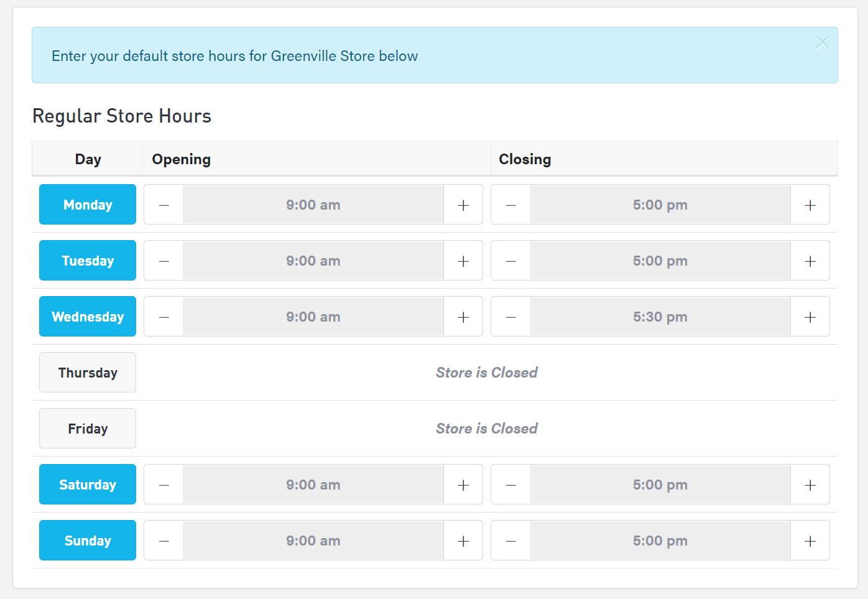Increase Tuesday closing time with plus control
The width and height of the screenshot is (868, 599).
[810, 260]
